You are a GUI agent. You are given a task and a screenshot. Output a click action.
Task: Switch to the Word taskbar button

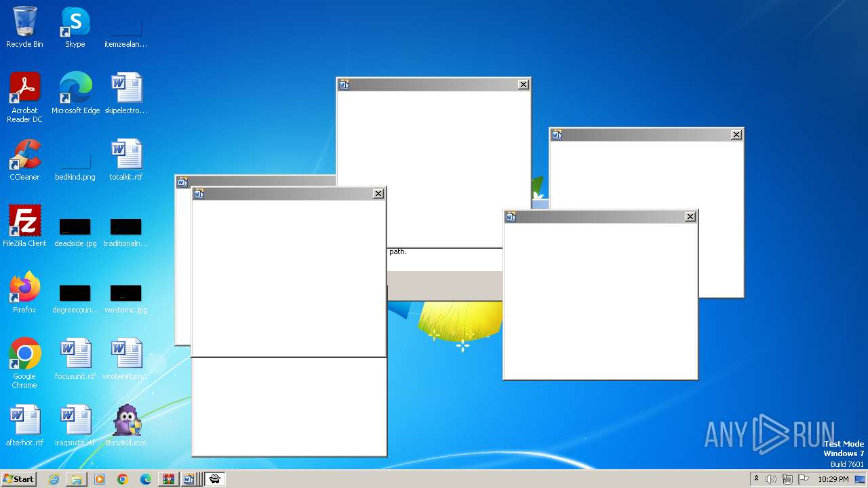[x=189, y=479]
